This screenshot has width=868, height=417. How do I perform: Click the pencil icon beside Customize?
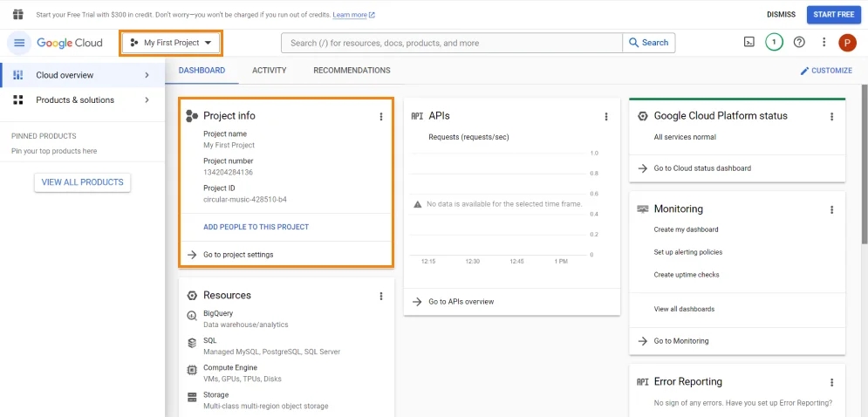pos(804,71)
